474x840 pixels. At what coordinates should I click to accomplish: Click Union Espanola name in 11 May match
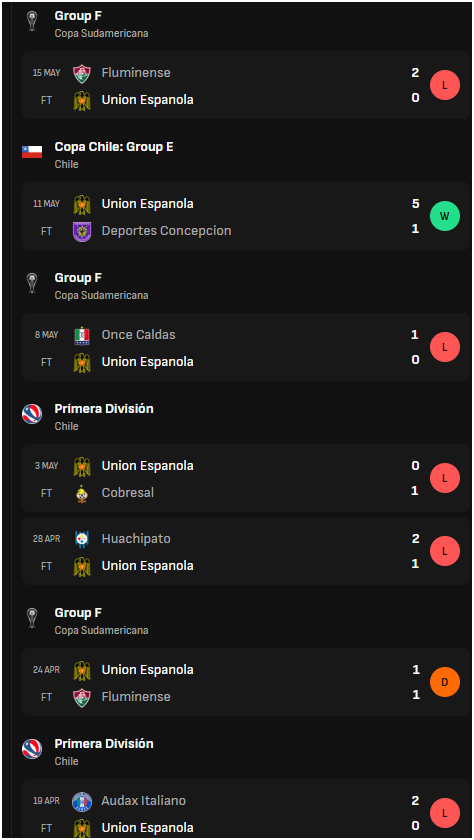coord(147,204)
